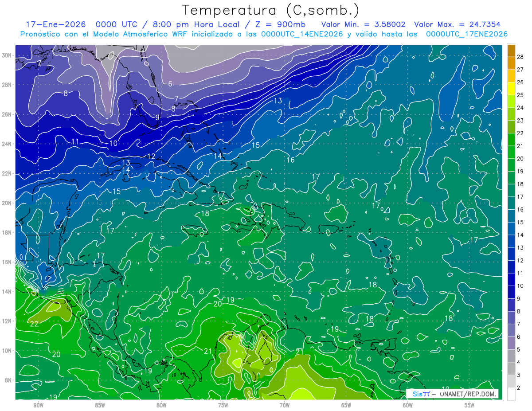
Task: Click the contour label 16 on the map
Action: click(291, 160)
